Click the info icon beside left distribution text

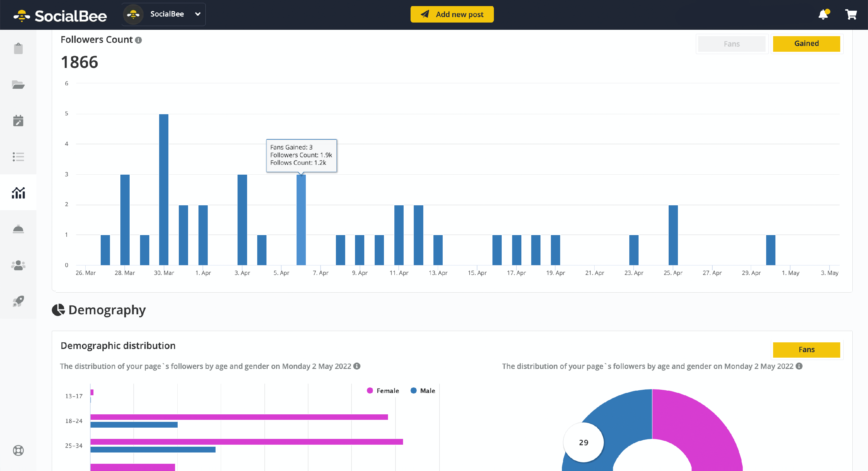click(357, 366)
